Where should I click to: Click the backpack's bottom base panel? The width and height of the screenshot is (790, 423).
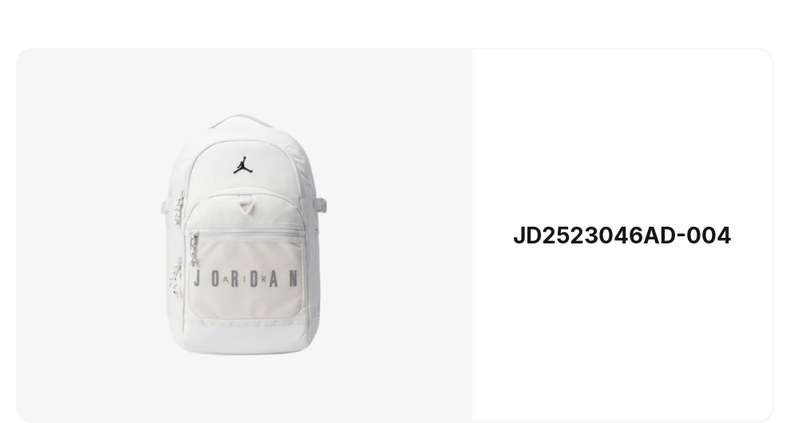[248, 338]
